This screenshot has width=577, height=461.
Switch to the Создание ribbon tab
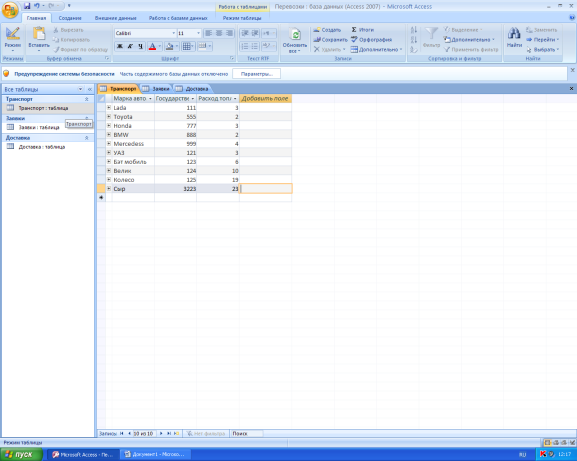point(70,18)
